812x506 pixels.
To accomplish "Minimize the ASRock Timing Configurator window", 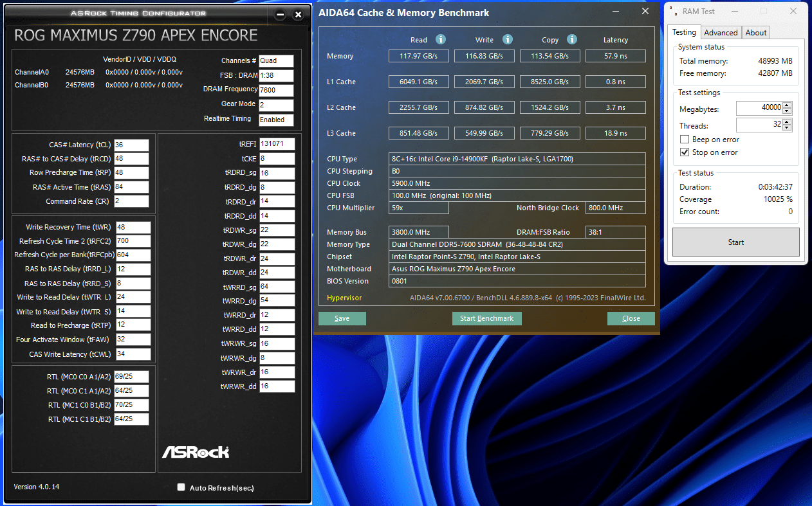I will [x=279, y=15].
